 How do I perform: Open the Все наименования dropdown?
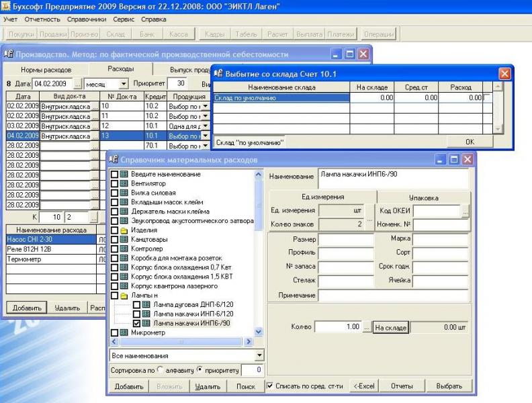[x=260, y=355]
